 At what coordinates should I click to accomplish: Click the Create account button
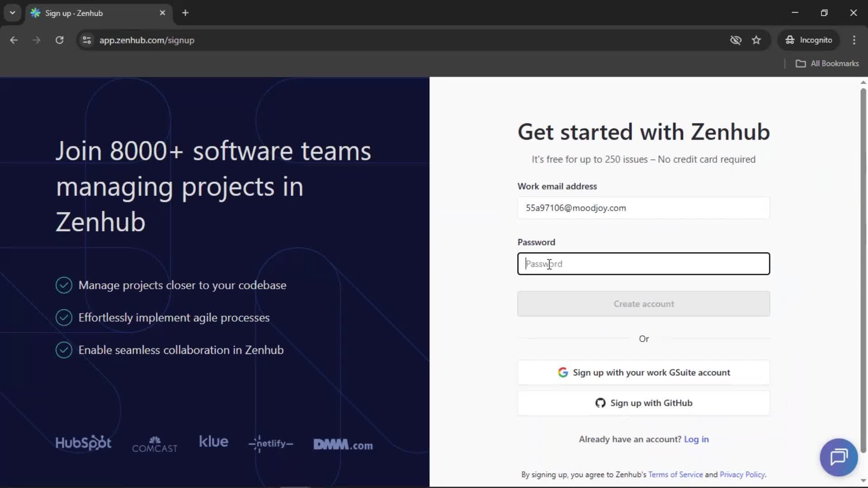click(x=644, y=304)
